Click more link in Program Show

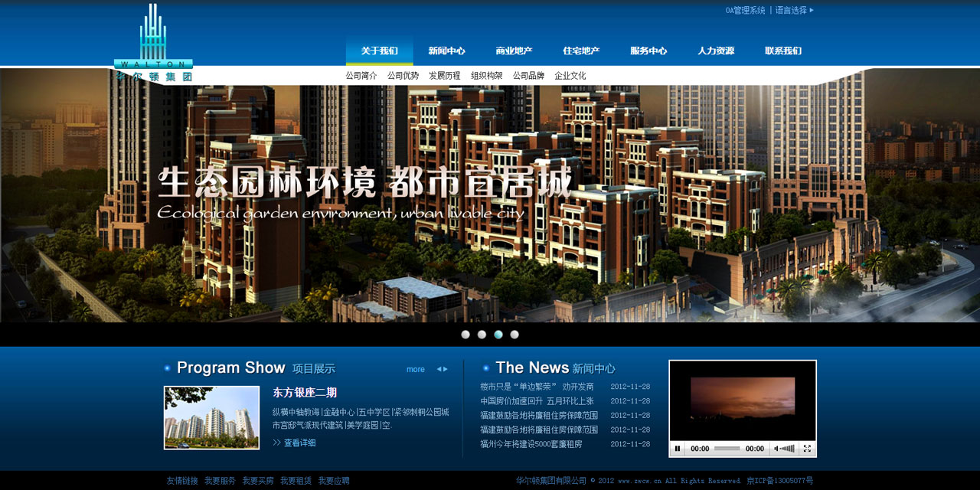click(416, 369)
